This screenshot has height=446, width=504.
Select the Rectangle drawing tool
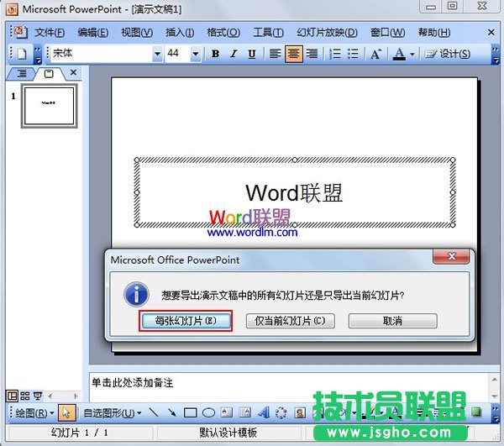tap(191, 412)
